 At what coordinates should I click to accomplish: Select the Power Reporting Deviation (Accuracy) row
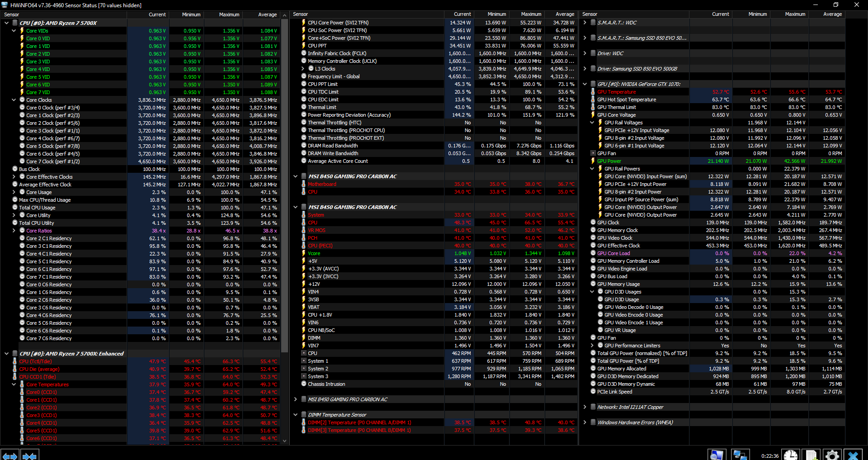click(434, 115)
